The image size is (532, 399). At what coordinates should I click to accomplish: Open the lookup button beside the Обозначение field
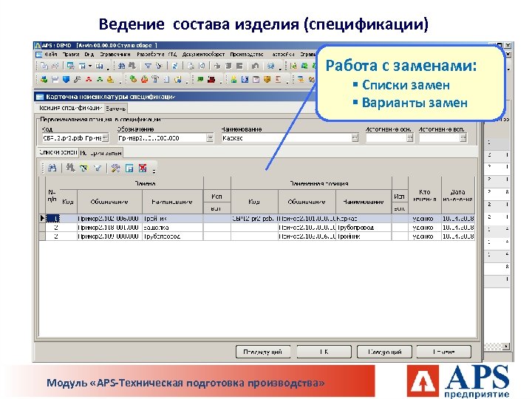(210, 137)
